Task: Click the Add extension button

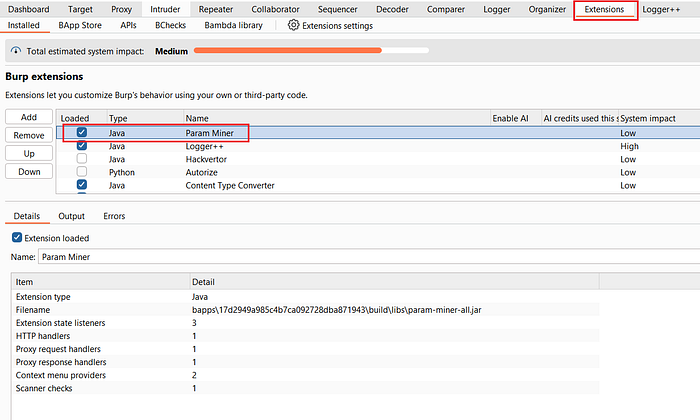Action: coord(29,117)
